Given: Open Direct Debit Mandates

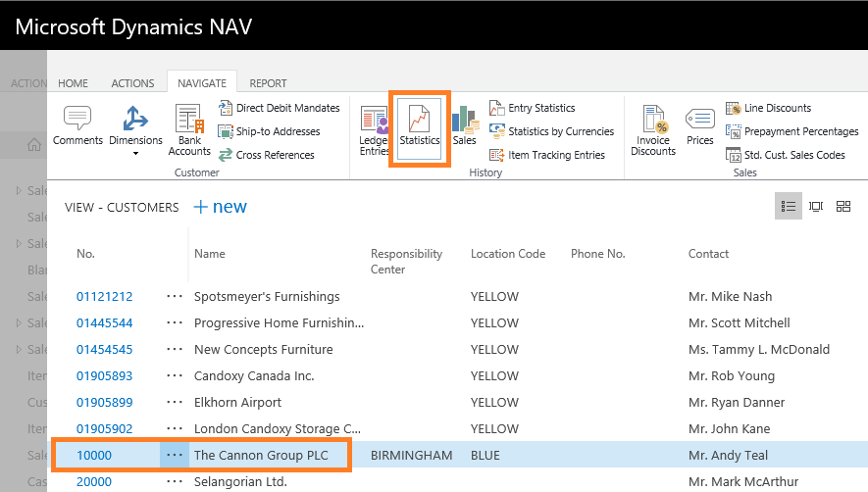Looking at the screenshot, I should point(279,108).
